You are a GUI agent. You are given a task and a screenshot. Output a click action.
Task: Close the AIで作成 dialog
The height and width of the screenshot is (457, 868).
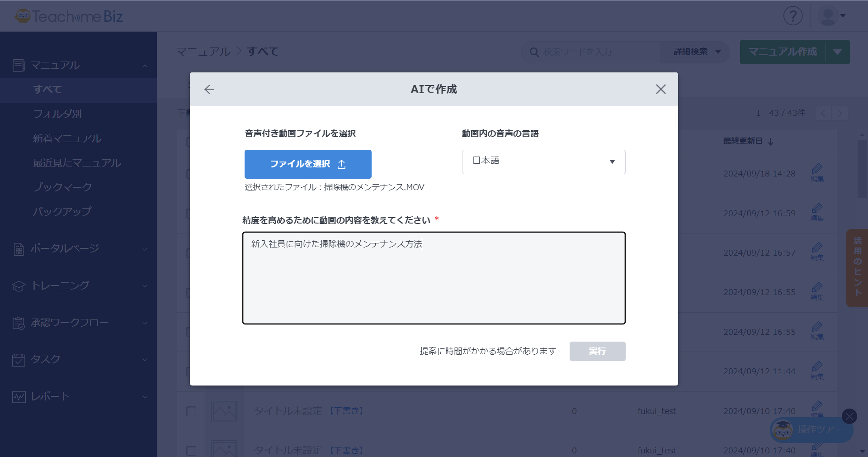click(x=660, y=90)
